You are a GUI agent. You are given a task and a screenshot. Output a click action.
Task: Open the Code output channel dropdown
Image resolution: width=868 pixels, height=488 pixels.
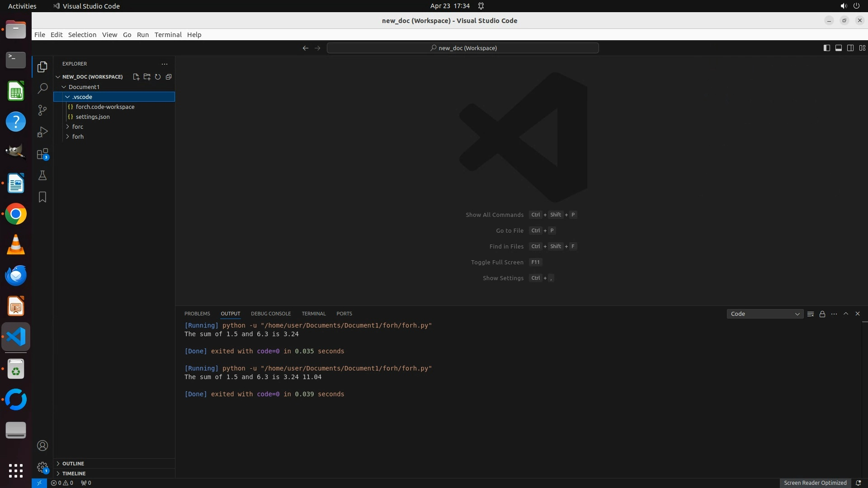[x=764, y=314]
